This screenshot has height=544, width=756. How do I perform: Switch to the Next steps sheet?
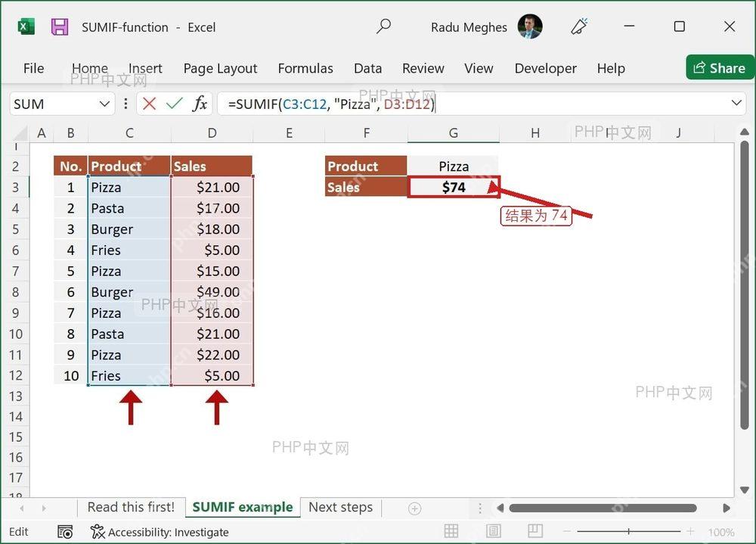pyautogui.click(x=341, y=508)
